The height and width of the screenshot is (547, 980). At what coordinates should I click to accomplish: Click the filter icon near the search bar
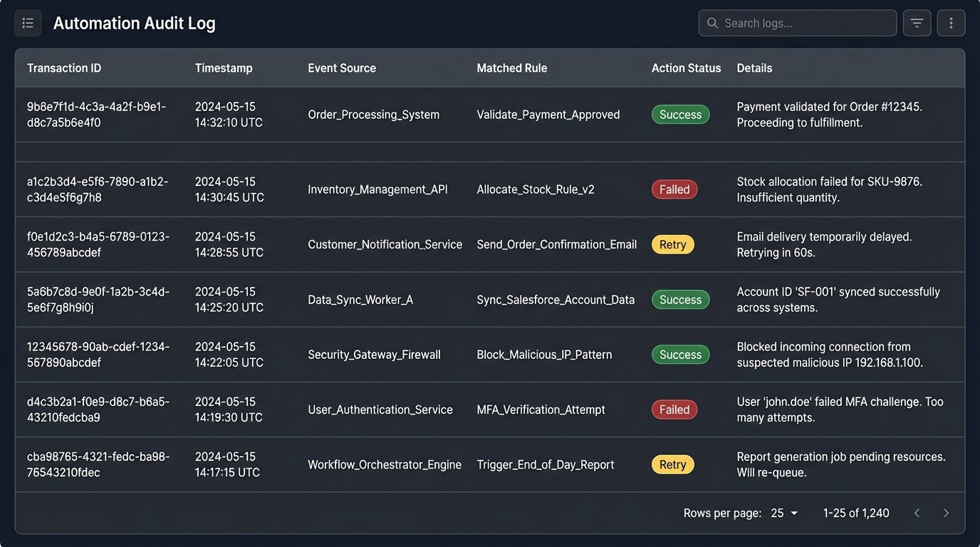[917, 22]
